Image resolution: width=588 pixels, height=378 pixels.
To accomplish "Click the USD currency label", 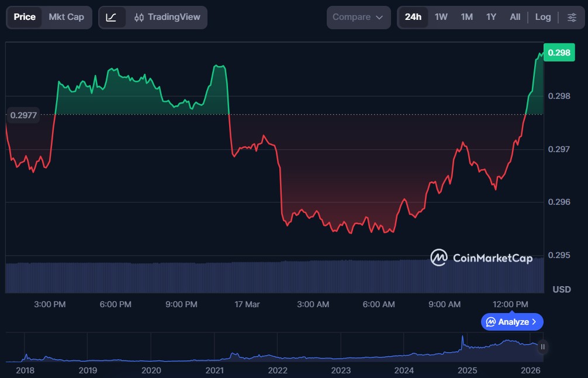I will (x=561, y=290).
